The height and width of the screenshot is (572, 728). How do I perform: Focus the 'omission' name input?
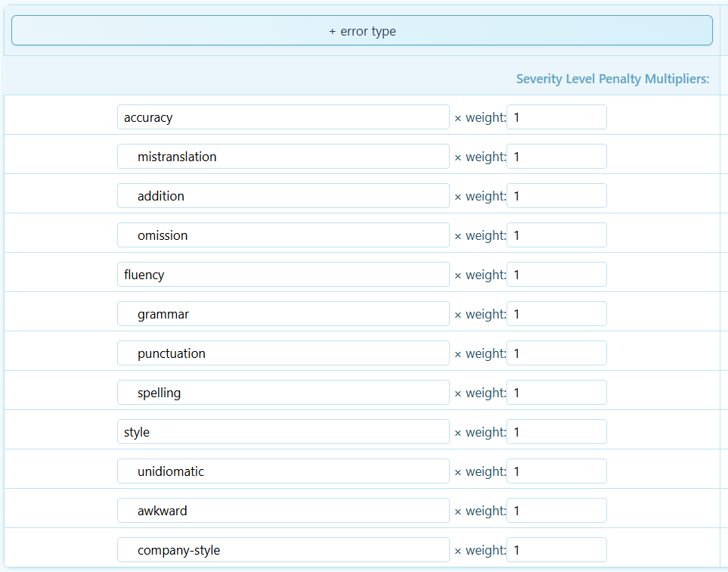tap(283, 235)
